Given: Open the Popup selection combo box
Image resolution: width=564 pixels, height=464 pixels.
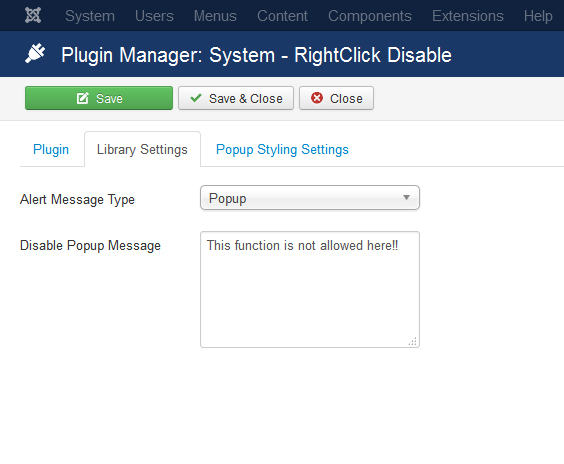Looking at the screenshot, I should [x=310, y=197].
